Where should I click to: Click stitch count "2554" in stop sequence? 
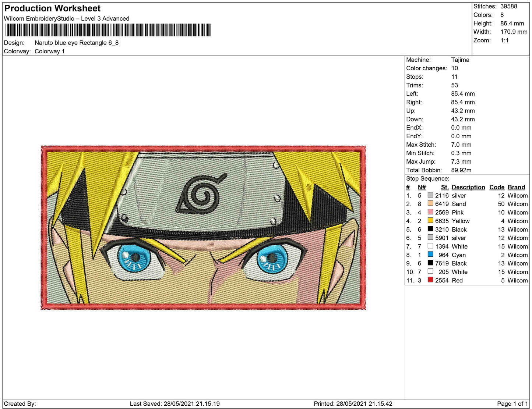coord(442,280)
